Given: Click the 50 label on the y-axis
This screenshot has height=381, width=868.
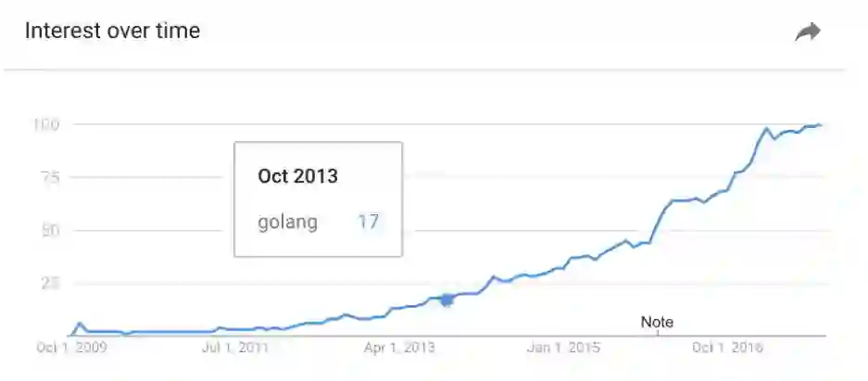Looking at the screenshot, I should point(50,230).
